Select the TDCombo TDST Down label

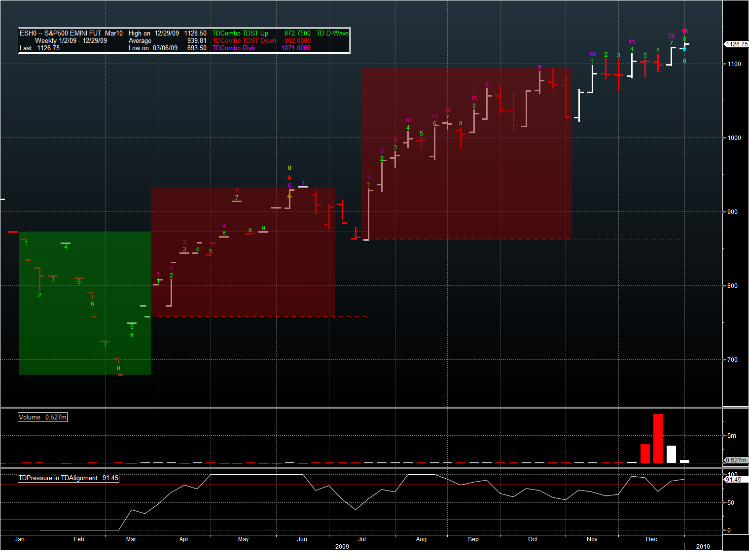point(244,41)
